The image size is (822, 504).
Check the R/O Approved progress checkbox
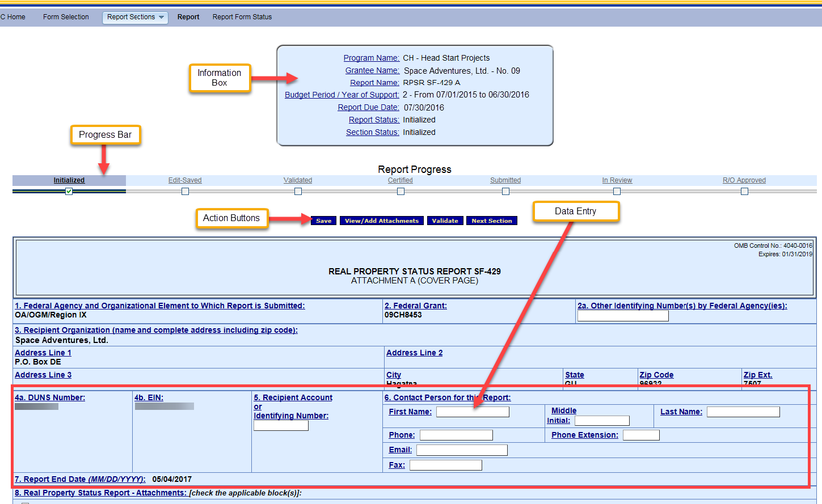coord(744,192)
